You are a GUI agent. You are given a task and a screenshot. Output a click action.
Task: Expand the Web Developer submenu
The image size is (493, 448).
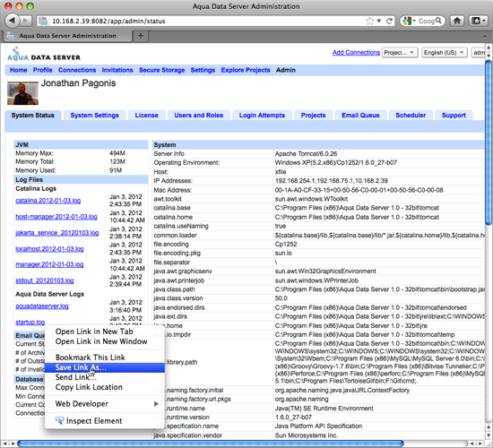coord(105,404)
